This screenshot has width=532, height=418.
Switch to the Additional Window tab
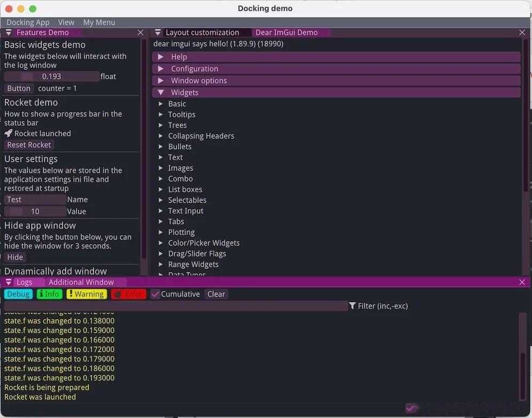click(81, 282)
